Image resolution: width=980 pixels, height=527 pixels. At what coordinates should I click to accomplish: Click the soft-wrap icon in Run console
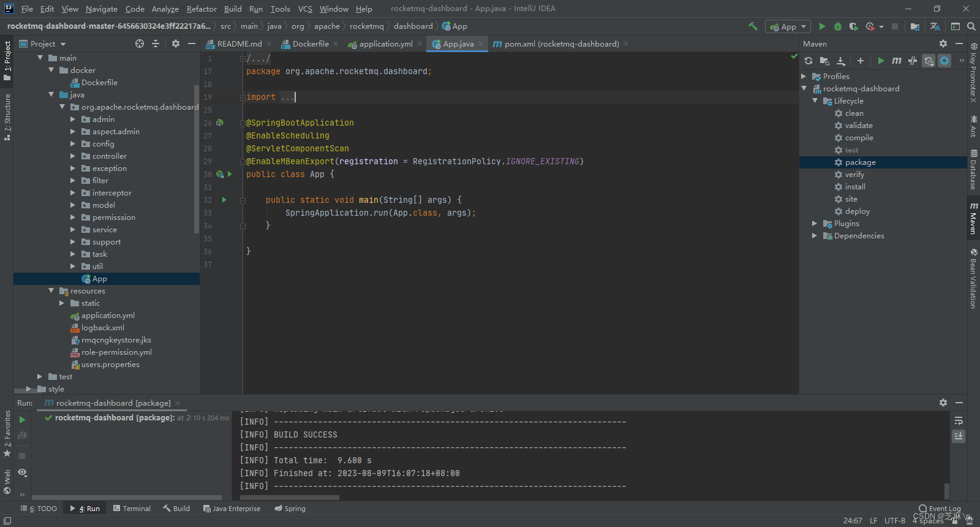tap(959, 421)
